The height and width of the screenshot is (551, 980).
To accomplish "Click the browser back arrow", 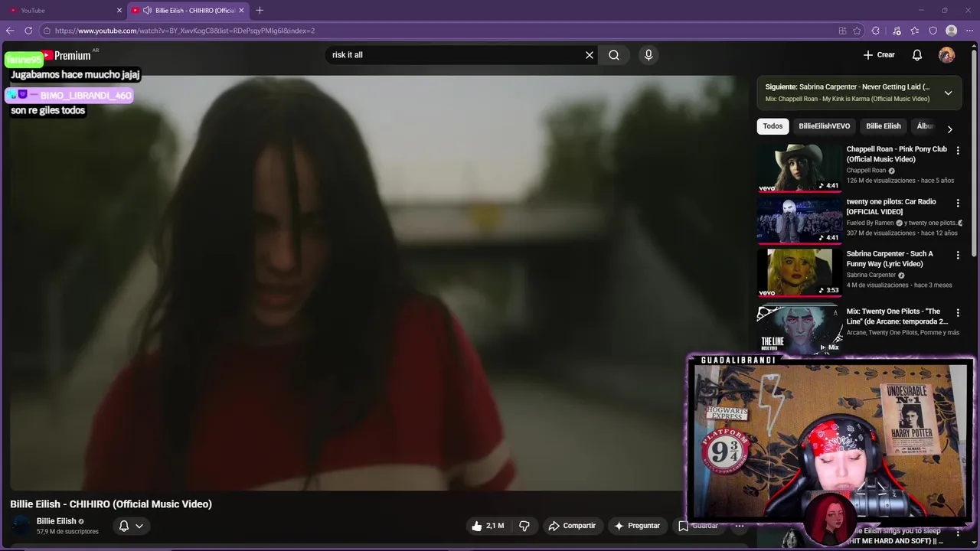I will pyautogui.click(x=10, y=31).
